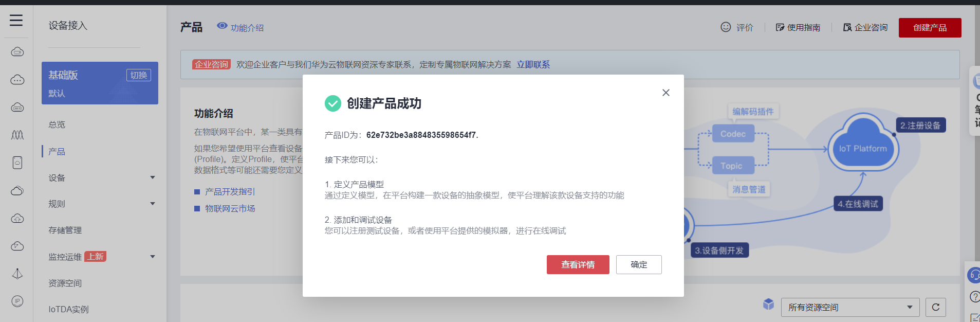The width and height of the screenshot is (980, 322).
Task: Click 编解码插件 label in diagram
Action: point(753,112)
